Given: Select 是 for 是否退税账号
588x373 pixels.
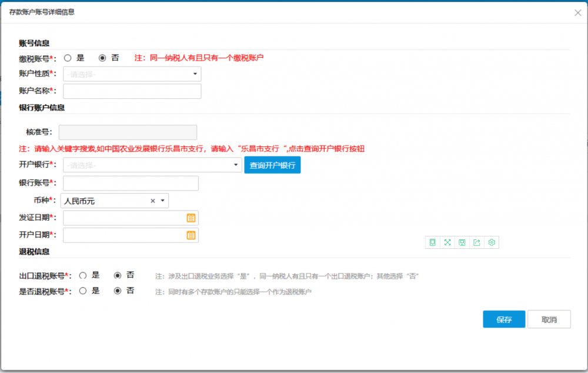Looking at the screenshot, I should (x=83, y=291).
